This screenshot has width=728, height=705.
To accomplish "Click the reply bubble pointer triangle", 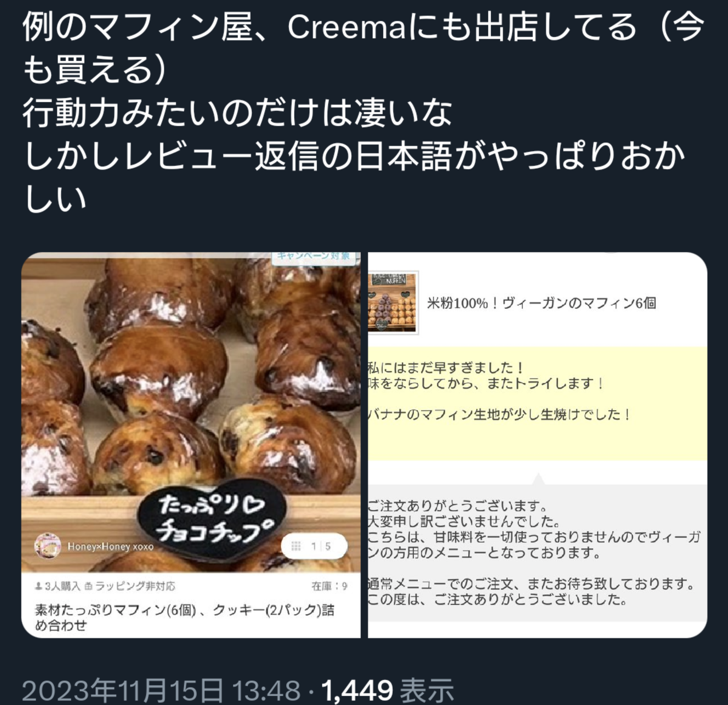I will point(538,479).
